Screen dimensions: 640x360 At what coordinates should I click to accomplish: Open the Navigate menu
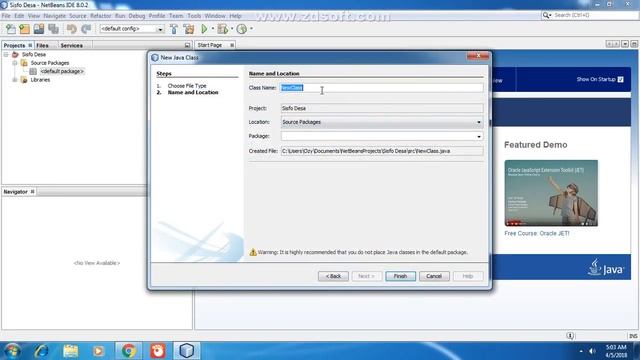click(55, 16)
